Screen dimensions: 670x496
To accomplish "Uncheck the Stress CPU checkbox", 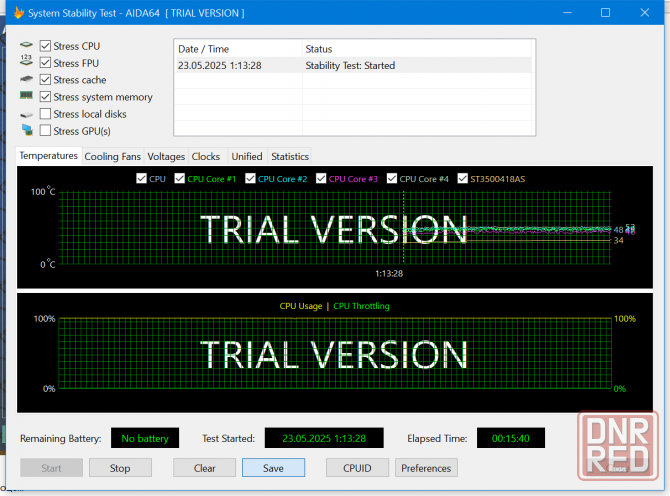I will (x=46, y=46).
